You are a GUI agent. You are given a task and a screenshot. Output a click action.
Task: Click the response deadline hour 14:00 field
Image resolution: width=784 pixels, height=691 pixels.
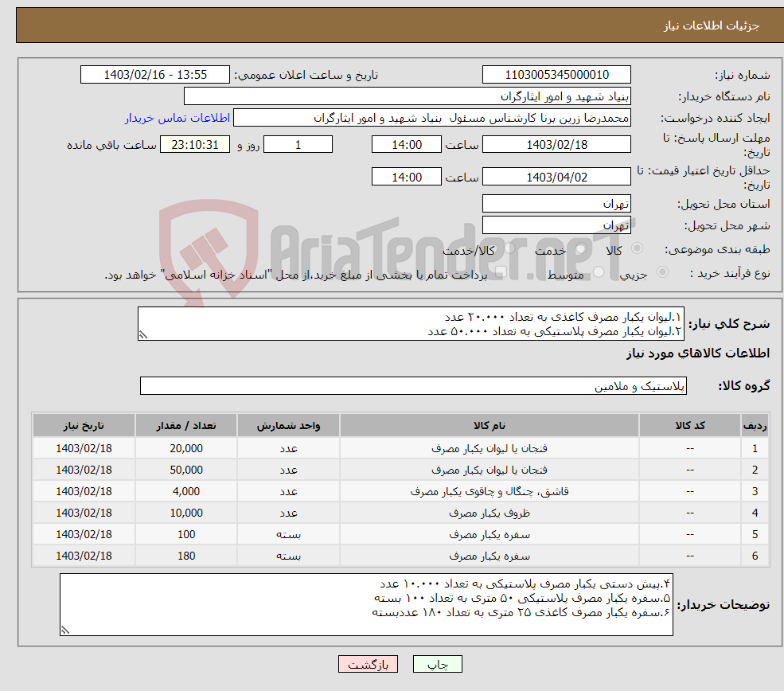click(x=407, y=145)
